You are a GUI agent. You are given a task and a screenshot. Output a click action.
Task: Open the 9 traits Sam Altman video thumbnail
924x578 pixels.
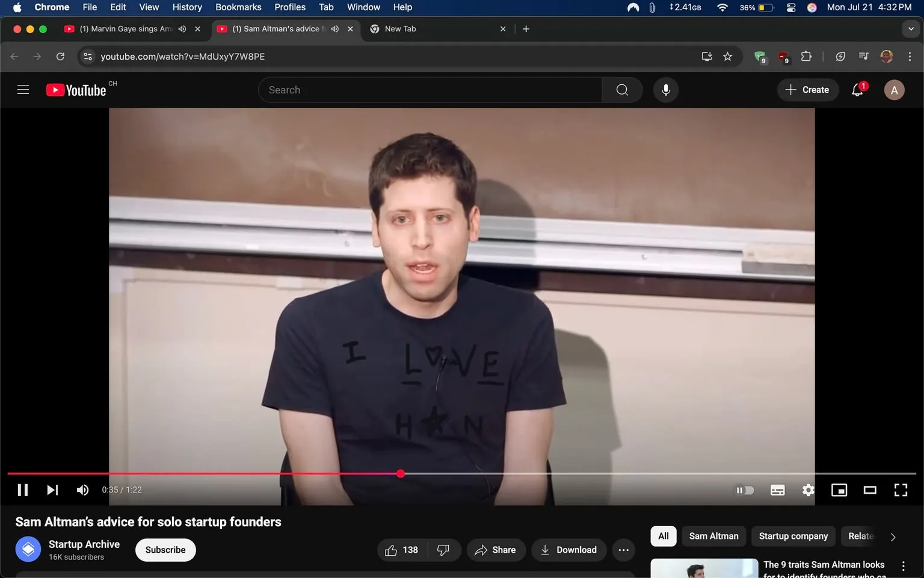pyautogui.click(x=704, y=568)
